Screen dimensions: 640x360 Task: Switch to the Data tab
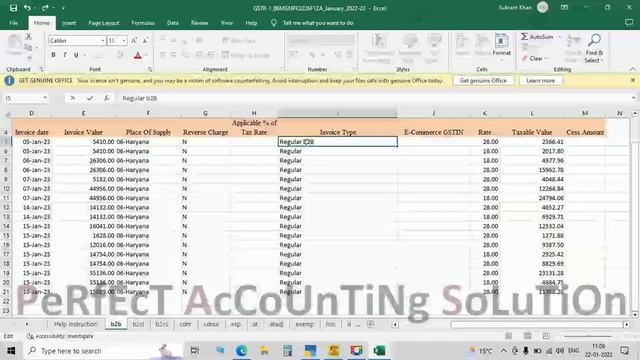pyautogui.click(x=173, y=23)
